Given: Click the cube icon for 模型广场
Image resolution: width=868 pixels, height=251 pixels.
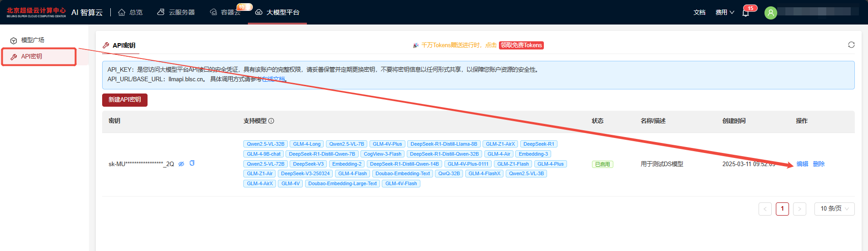Looking at the screenshot, I should [14, 40].
